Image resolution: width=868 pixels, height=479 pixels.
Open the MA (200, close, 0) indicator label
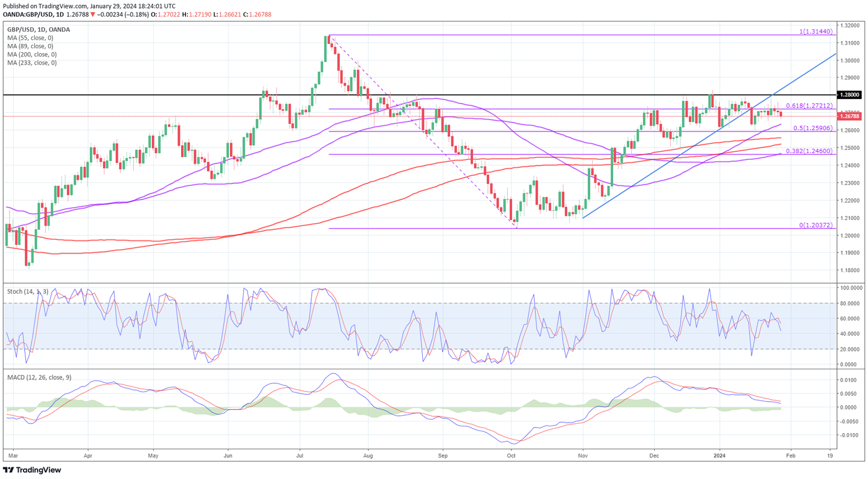(x=32, y=55)
